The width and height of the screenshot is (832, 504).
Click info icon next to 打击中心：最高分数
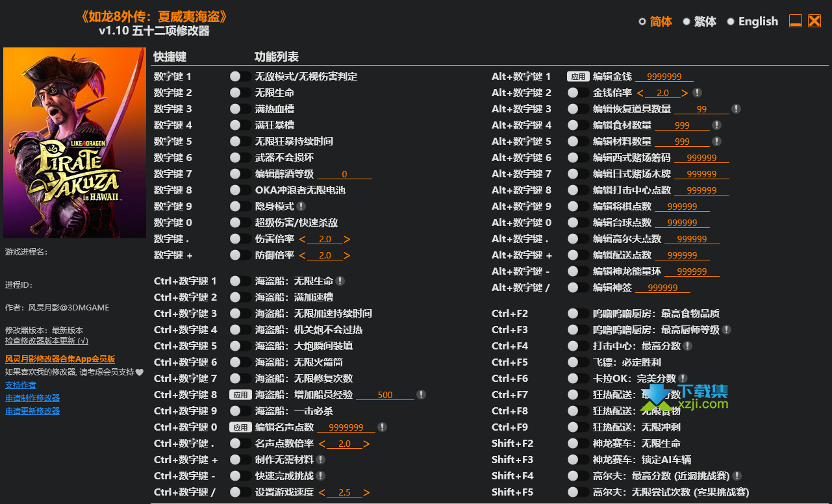(x=688, y=346)
